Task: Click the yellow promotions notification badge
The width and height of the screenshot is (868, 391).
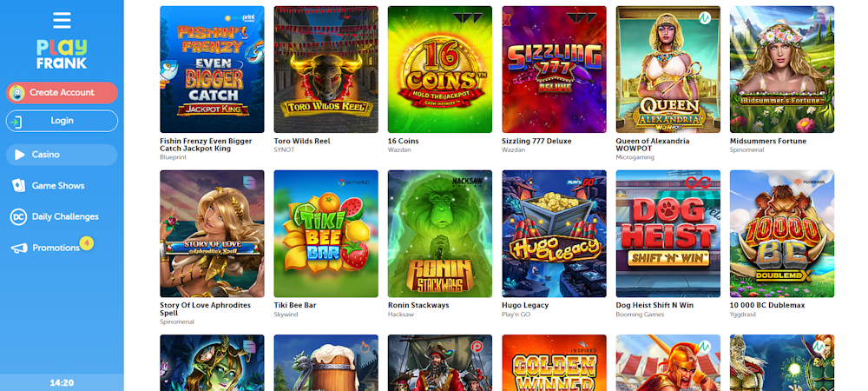Action: point(86,242)
